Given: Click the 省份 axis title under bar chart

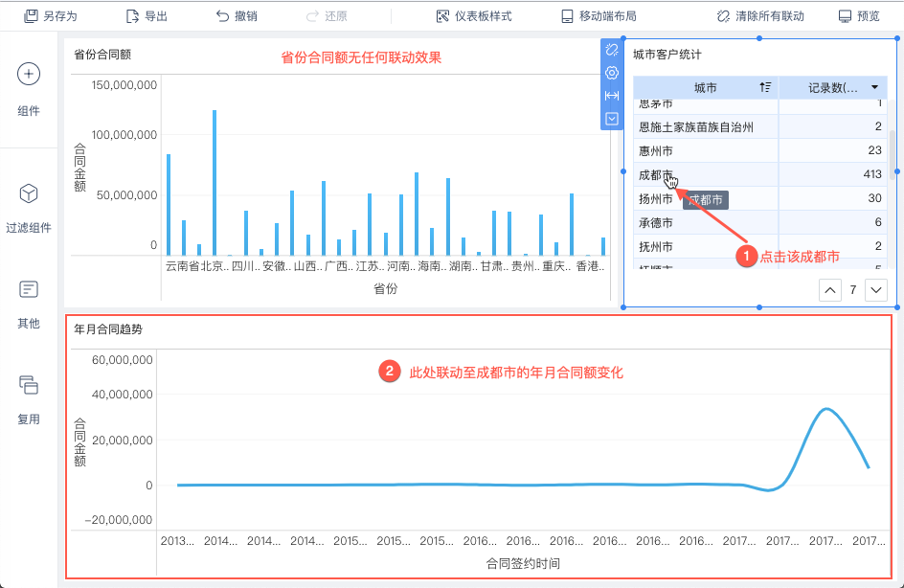Looking at the screenshot, I should (385, 289).
